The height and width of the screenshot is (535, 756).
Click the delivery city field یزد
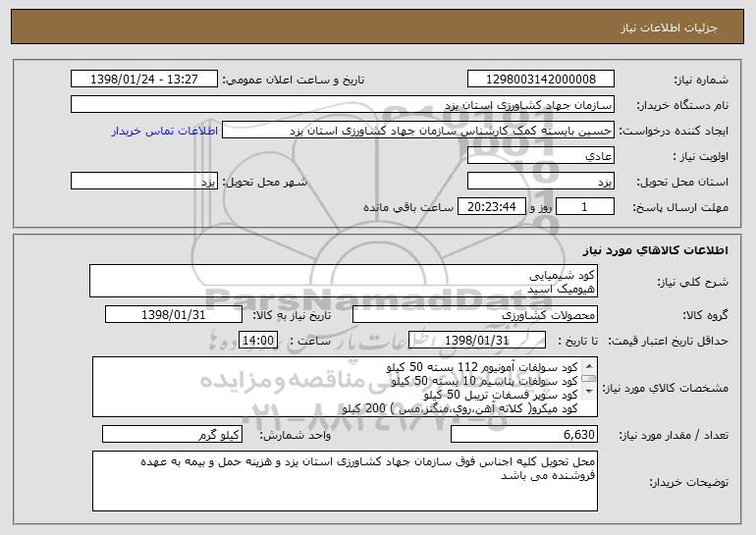[144, 181]
